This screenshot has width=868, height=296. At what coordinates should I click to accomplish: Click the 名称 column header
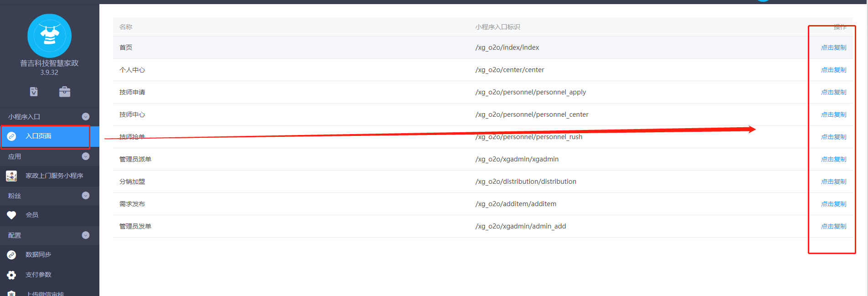[x=126, y=27]
